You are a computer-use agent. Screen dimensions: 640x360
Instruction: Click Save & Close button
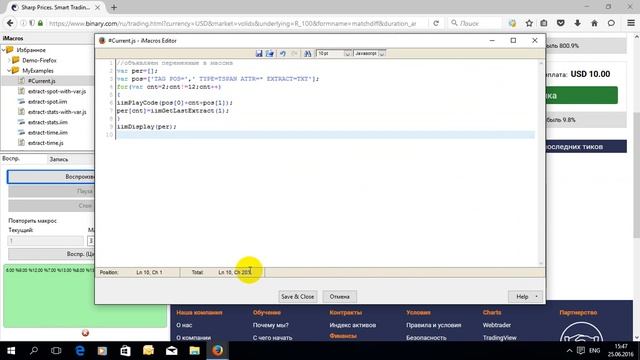(298, 296)
